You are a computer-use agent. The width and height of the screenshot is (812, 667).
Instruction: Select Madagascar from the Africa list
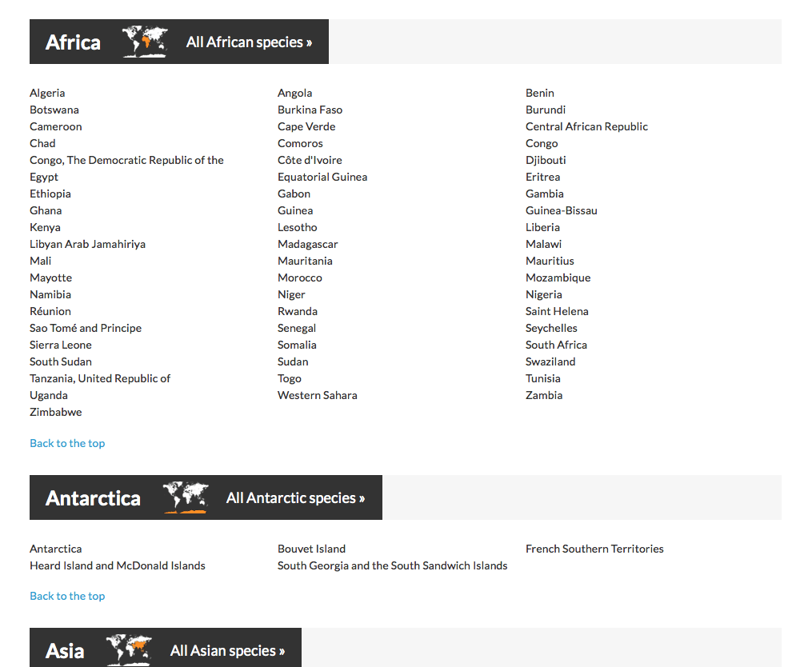click(307, 244)
